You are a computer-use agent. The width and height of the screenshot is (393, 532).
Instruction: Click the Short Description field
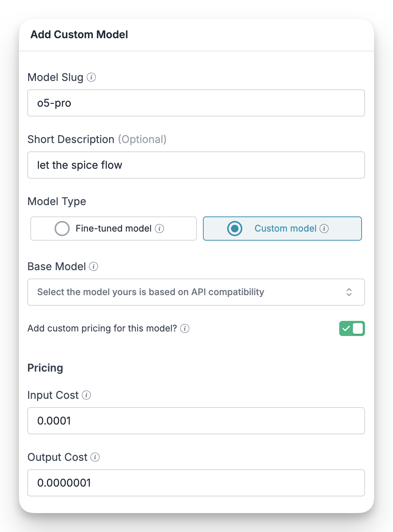(x=196, y=165)
